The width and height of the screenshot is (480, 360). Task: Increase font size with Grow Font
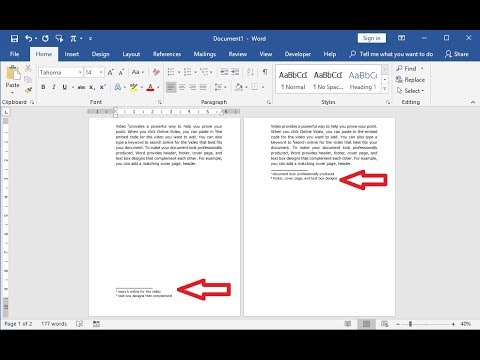[110, 72]
